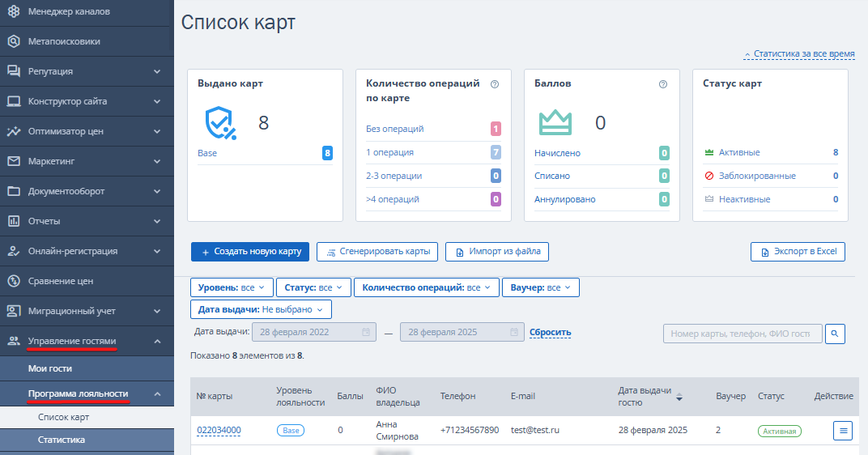The height and width of the screenshot is (455, 868).
Task: Click the Активная status badge
Action: coord(780,431)
